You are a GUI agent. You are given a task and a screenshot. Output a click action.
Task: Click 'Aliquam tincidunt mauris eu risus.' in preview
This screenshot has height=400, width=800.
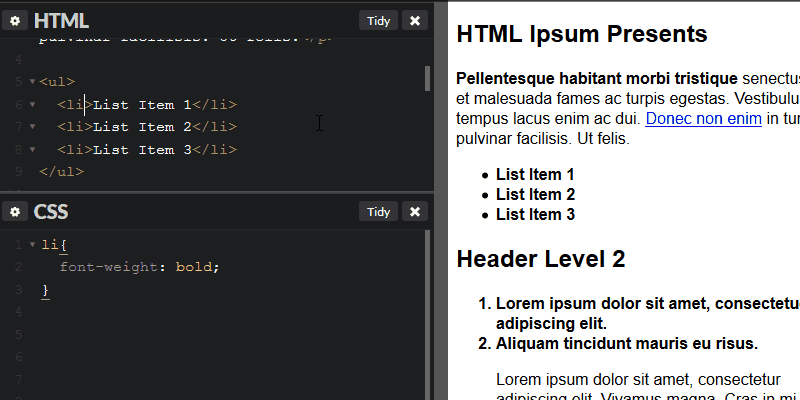click(x=627, y=343)
